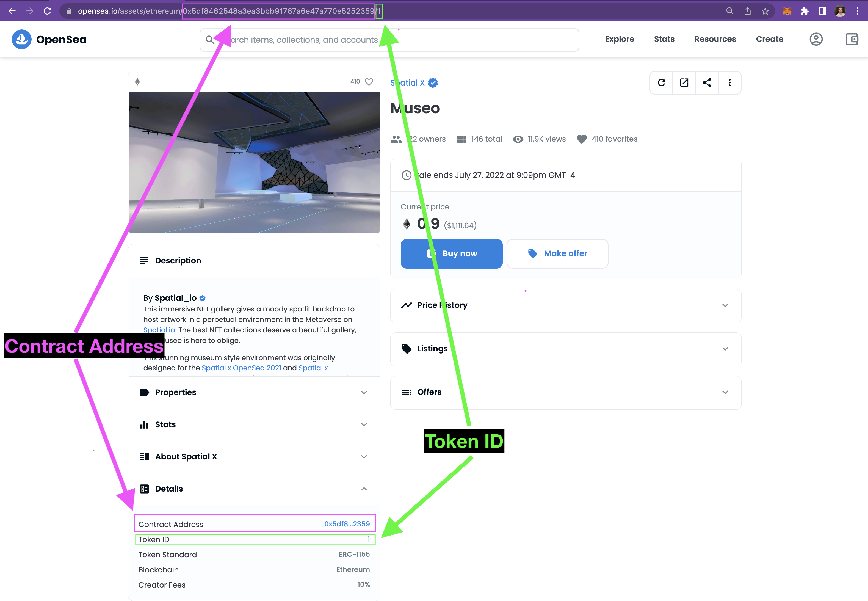Open the MetaMask fox extension
Viewport: 868px width, 601px height.
pyautogui.click(x=787, y=11)
